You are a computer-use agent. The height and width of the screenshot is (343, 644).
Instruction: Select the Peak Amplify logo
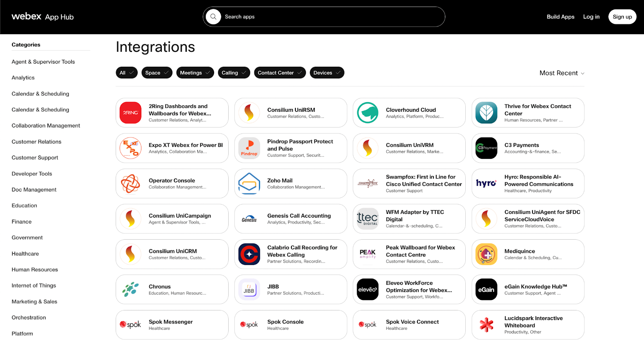point(367,254)
